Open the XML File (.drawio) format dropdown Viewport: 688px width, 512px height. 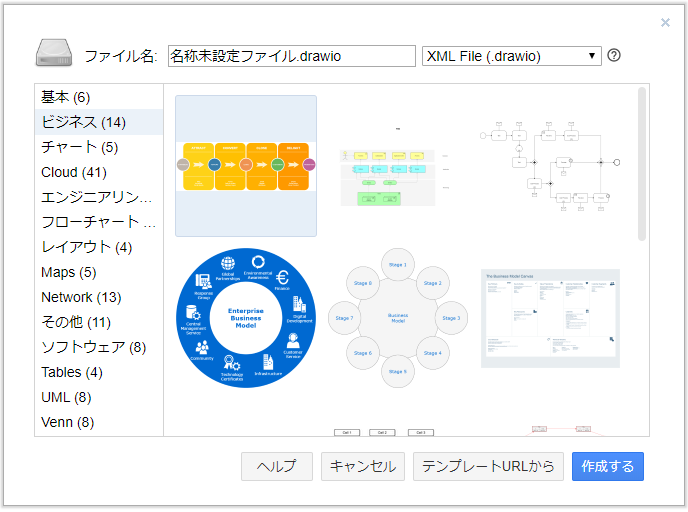(x=511, y=56)
